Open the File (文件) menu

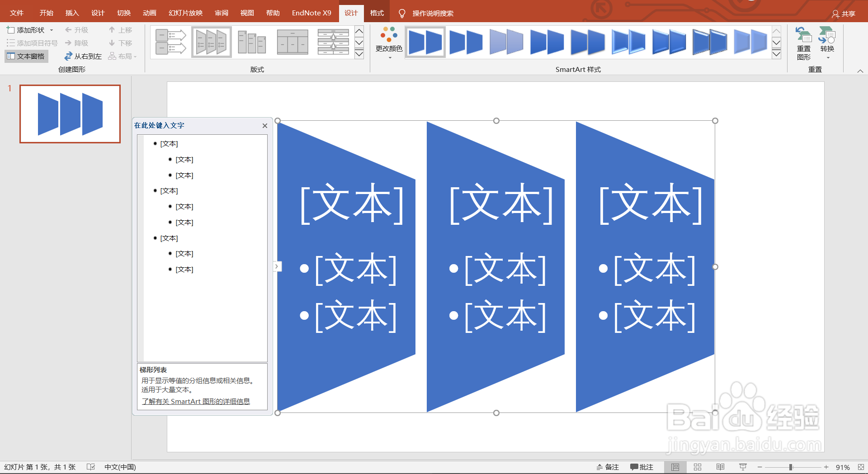pos(17,13)
